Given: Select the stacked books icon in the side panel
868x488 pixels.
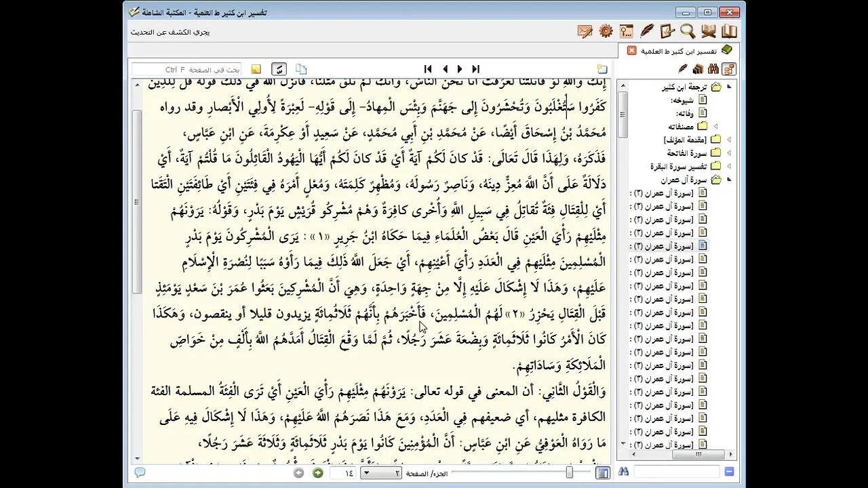Looking at the screenshot, I should 698,69.
